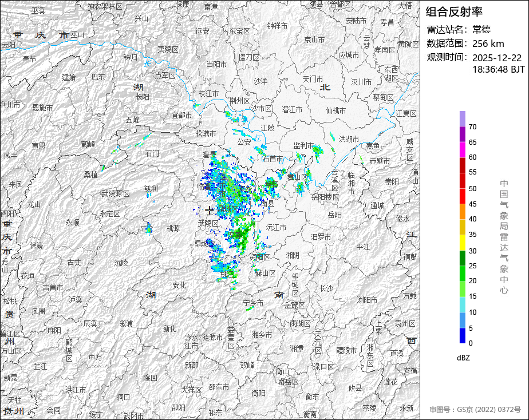
Task: Click the 洪江市 label on the map
Action: (76, 390)
